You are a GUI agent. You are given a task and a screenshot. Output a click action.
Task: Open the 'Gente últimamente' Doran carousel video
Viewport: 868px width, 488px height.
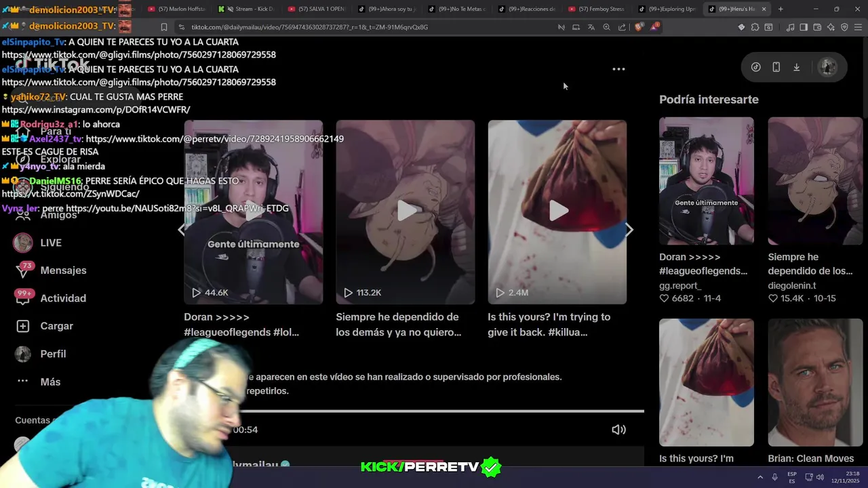254,211
